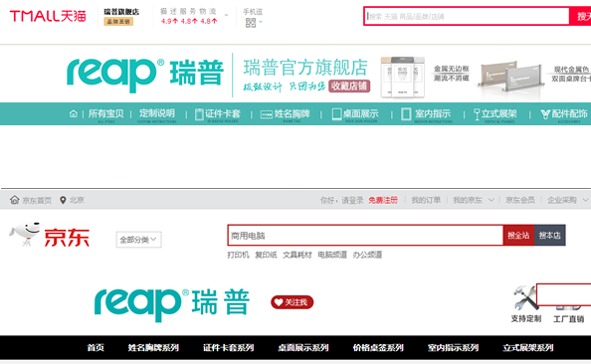Click 你好，请登录 login link

pos(341,200)
